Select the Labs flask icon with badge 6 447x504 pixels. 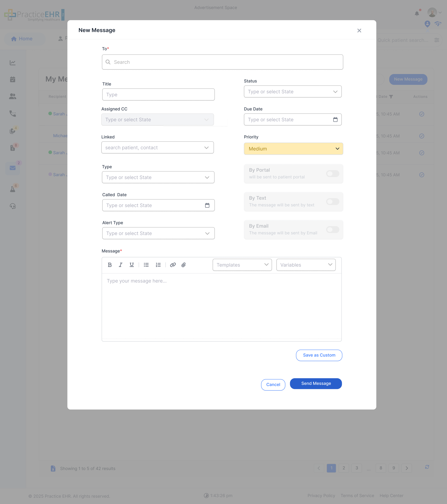(13, 189)
